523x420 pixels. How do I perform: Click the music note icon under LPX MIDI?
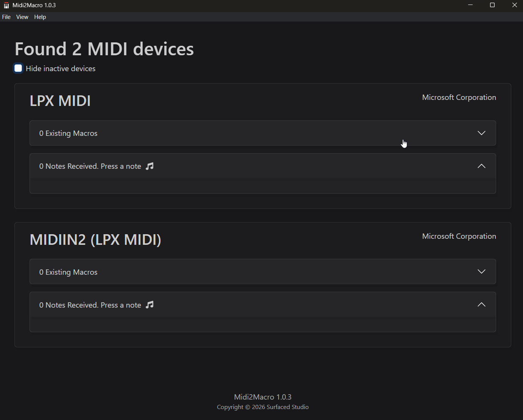tap(150, 166)
